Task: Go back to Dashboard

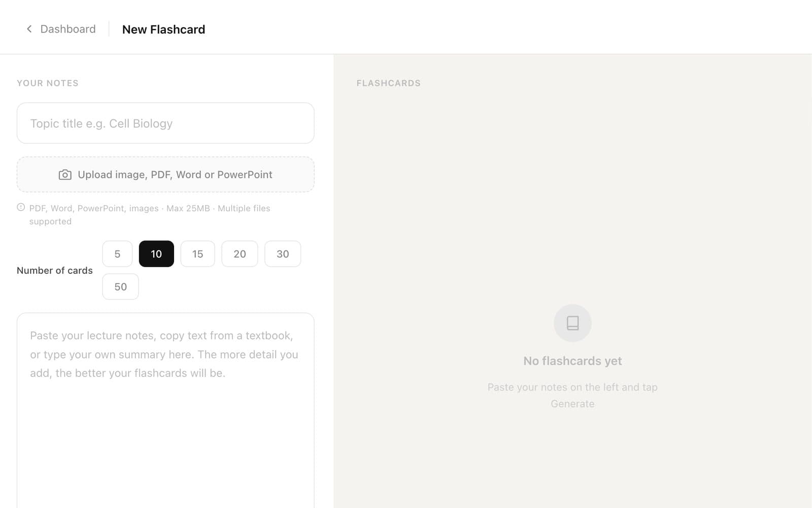Action: point(61,29)
